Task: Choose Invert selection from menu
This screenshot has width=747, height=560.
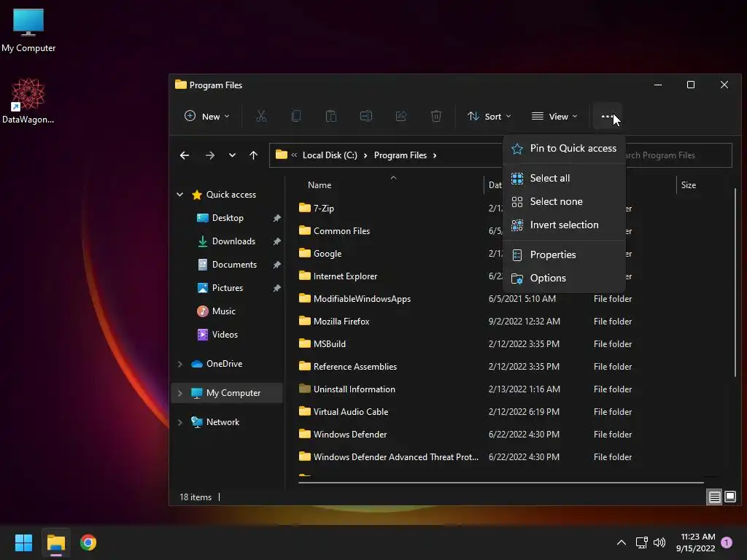Action: (x=564, y=225)
